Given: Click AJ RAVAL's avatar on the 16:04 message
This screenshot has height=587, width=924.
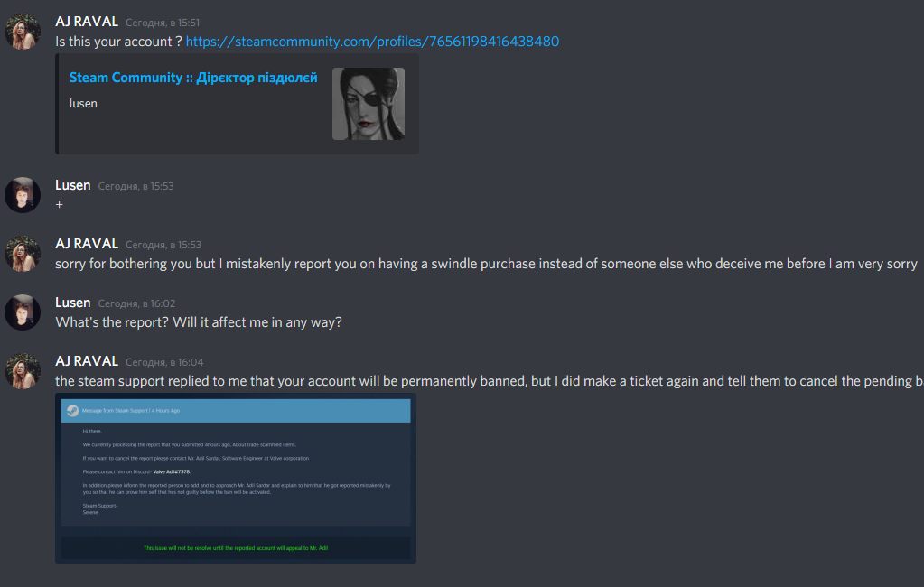Looking at the screenshot, I should click(x=23, y=371).
